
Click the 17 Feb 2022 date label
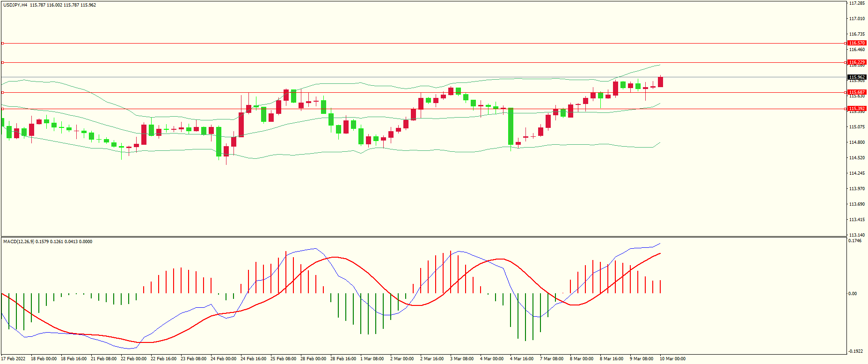coord(14,359)
